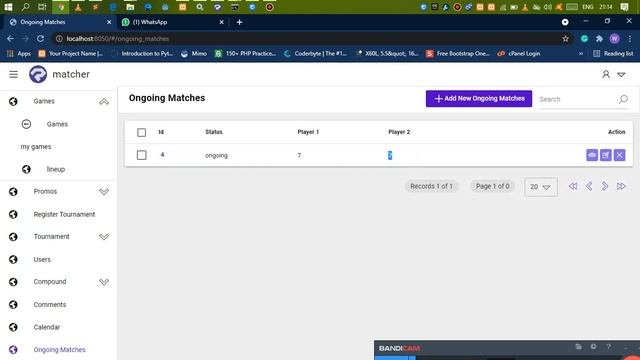Click the Player 1 value 7

[299, 156]
